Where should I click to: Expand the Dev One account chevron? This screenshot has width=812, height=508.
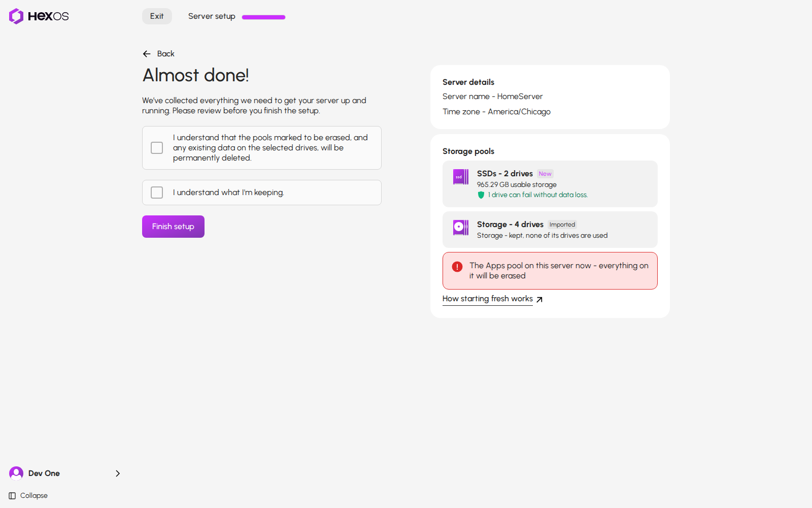118,473
